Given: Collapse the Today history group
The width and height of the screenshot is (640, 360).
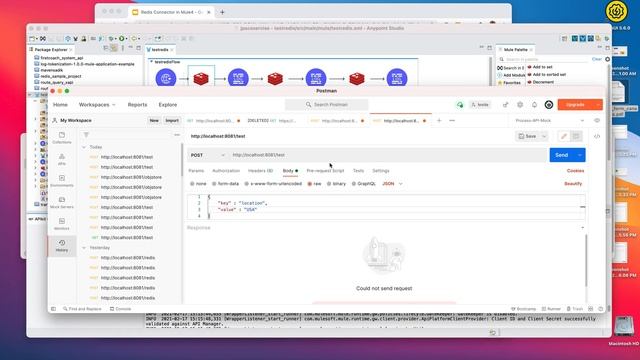Looking at the screenshot, I should point(84,147).
